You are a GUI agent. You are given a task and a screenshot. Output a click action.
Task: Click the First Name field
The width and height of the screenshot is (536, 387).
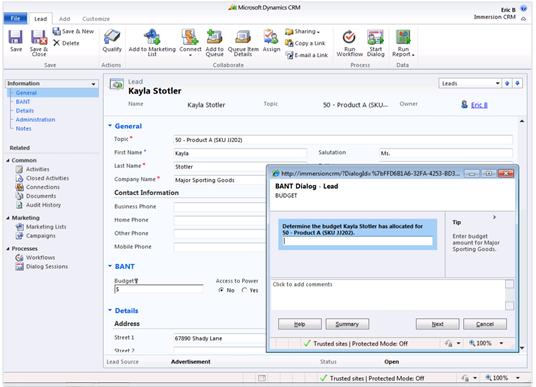pyautogui.click(x=240, y=153)
